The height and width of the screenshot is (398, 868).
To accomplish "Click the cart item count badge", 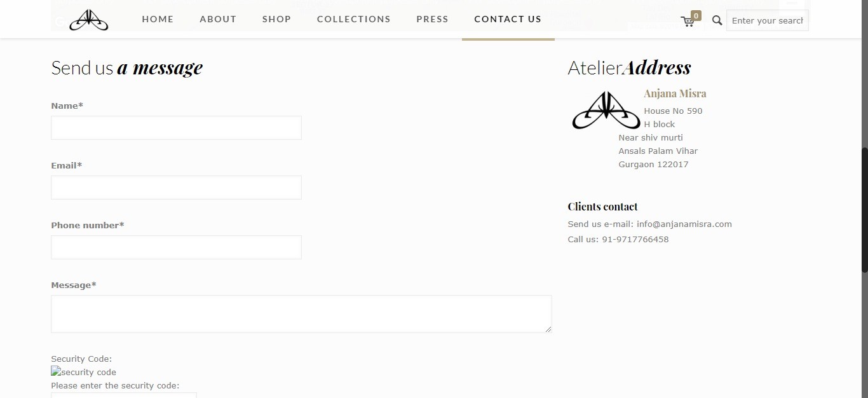I will pyautogui.click(x=696, y=15).
